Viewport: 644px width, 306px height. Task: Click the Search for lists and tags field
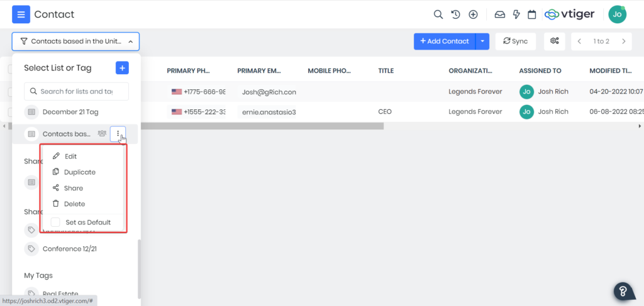coord(76,91)
